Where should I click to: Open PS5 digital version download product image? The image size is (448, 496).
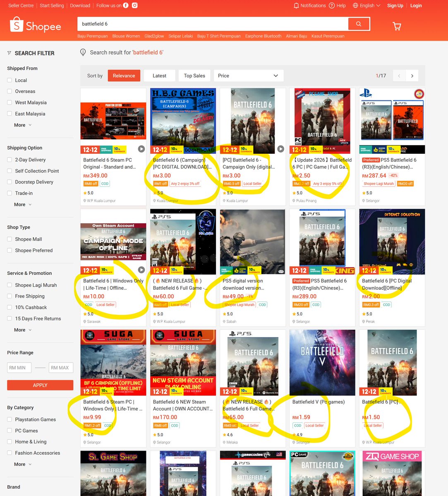253,241
